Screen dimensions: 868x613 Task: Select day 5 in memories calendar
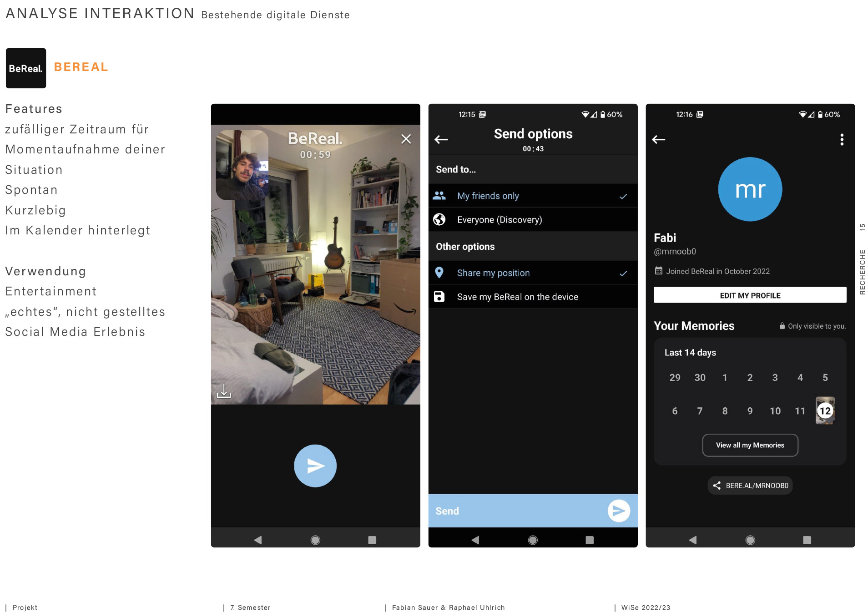tap(825, 377)
